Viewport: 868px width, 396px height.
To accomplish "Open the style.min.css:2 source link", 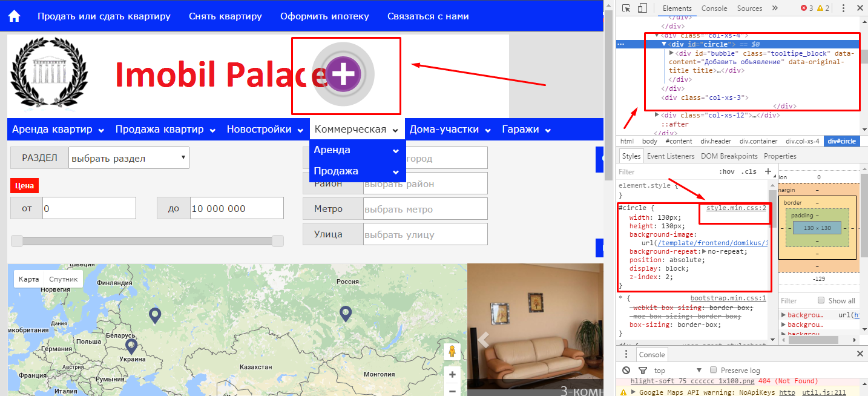I will click(x=736, y=208).
